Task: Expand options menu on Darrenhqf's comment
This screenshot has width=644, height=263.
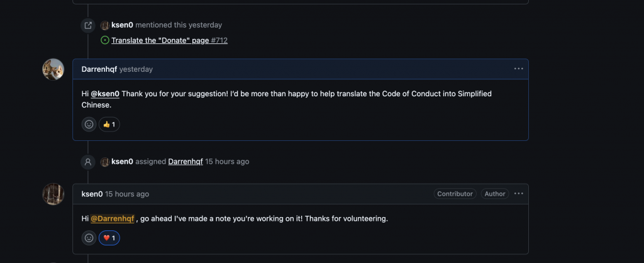Action: point(519,69)
